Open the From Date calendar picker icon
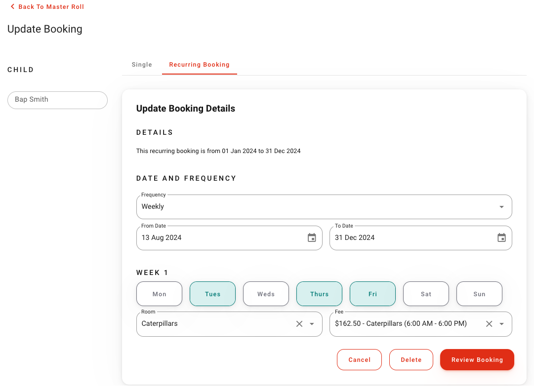The width and height of the screenshot is (534, 392). pos(312,238)
